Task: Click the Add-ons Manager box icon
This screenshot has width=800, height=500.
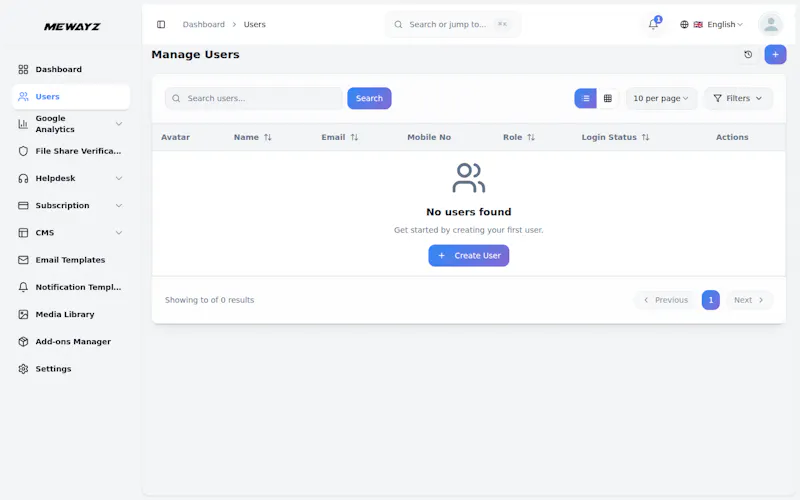Action: 23,341
